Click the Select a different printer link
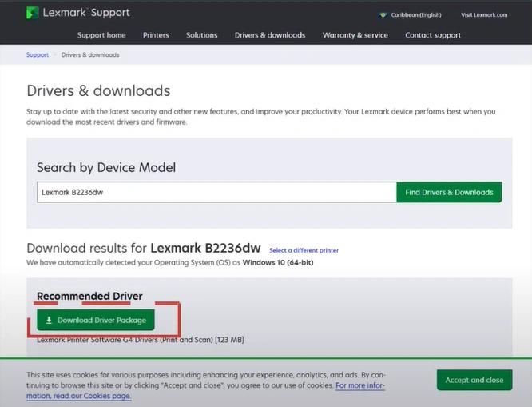Screen dimensions: 532x407 [x=304, y=250]
